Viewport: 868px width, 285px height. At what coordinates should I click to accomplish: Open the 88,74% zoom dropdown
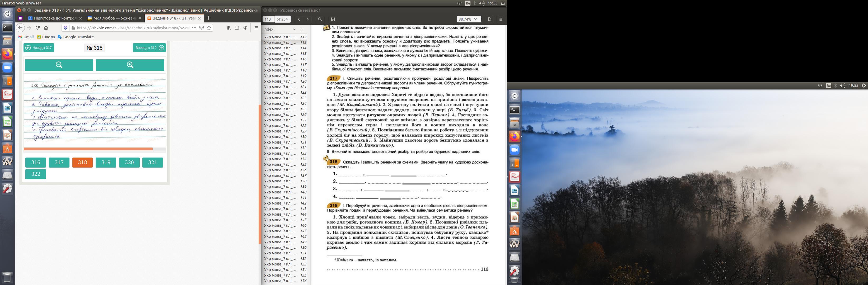click(468, 19)
